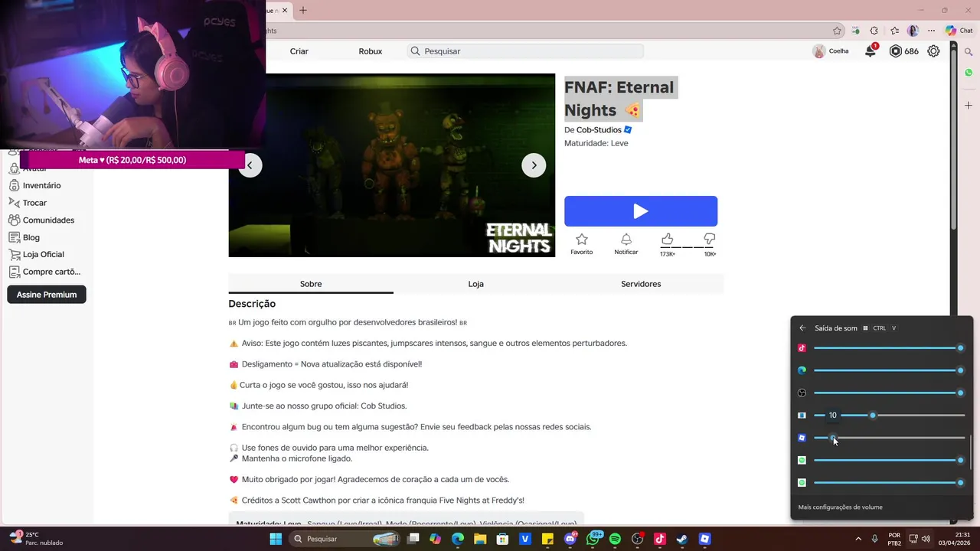980x551 pixels.
Task: Click the taskbar microphone icon
Action: pyautogui.click(x=874, y=539)
